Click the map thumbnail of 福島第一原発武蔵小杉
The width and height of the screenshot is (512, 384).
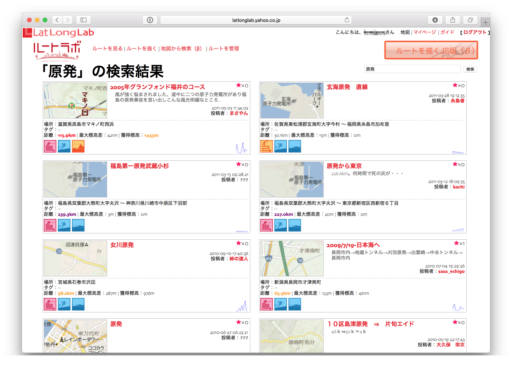(x=75, y=179)
